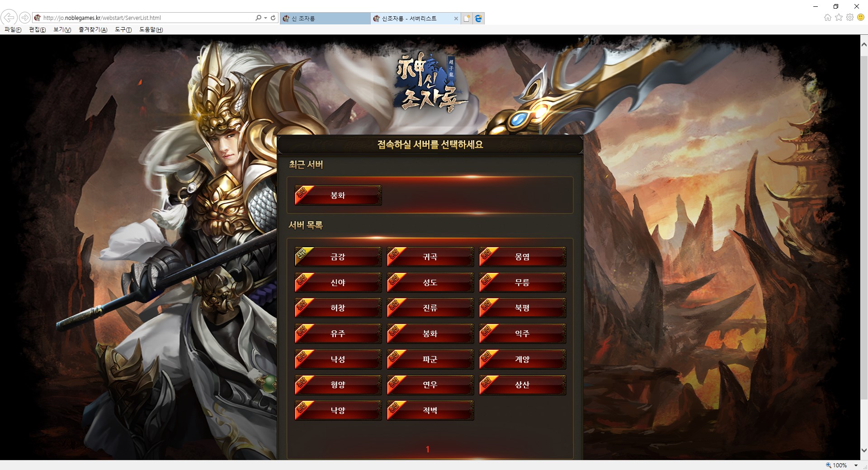Open the 즐겨찾기 menu

click(x=93, y=29)
